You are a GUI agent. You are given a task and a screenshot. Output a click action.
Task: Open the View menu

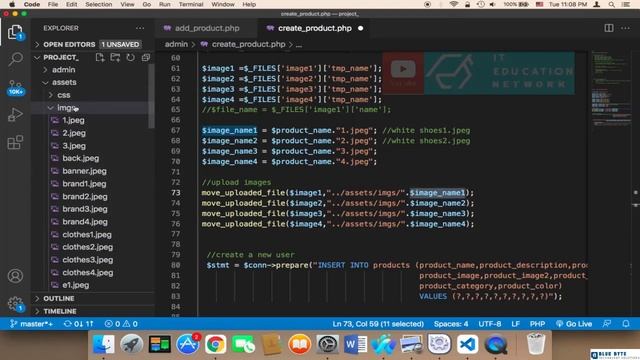[127, 4]
